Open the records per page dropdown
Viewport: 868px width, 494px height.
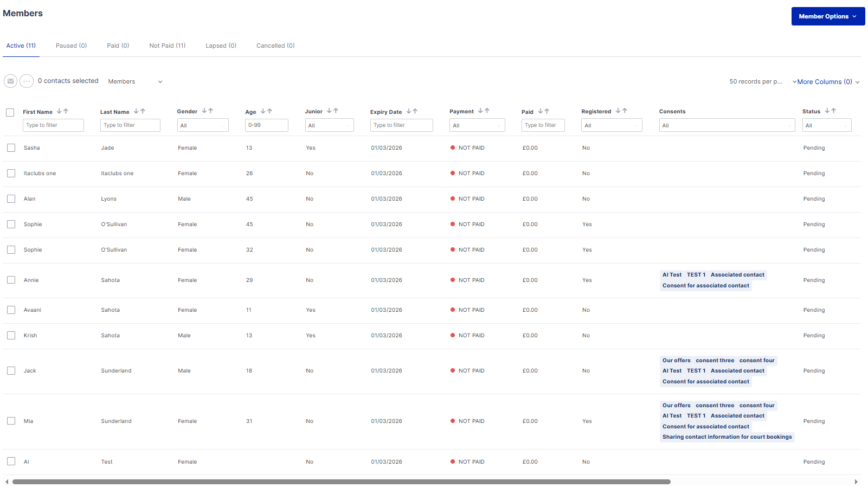pyautogui.click(x=755, y=82)
